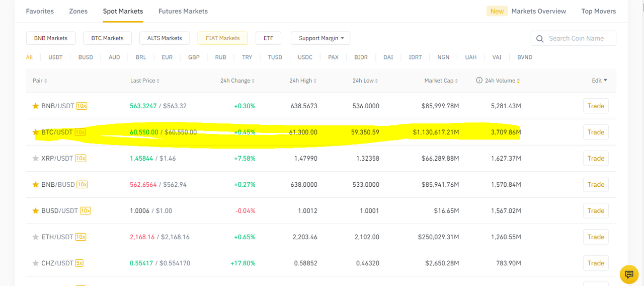
Task: Filter by BUSD quote currency
Action: (x=86, y=57)
